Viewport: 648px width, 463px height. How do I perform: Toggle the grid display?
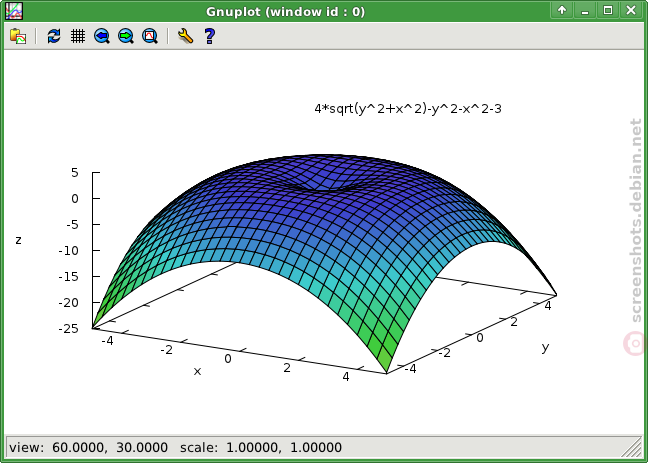click(x=78, y=36)
